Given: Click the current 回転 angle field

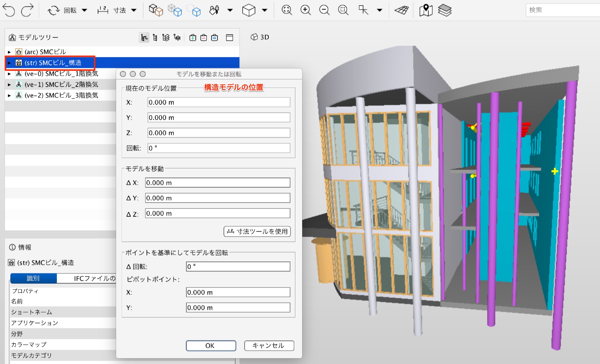Looking at the screenshot, I should pyautogui.click(x=219, y=148).
